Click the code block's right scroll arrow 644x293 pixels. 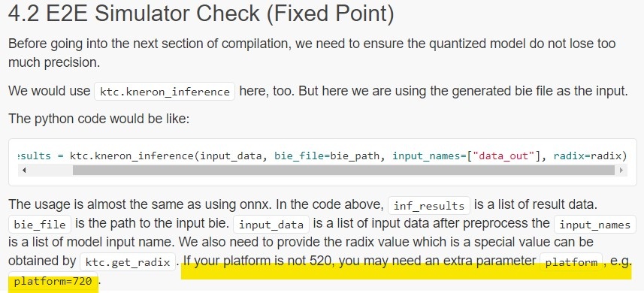pos(621,170)
